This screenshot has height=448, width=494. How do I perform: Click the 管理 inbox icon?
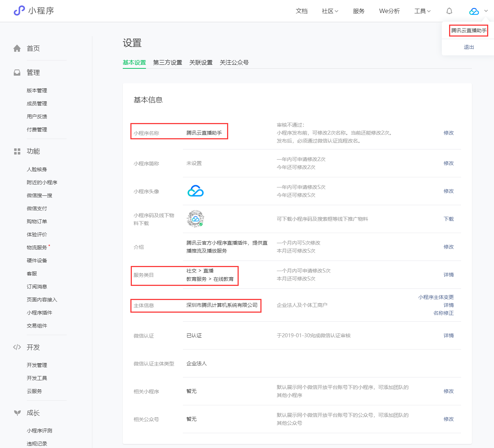17,72
